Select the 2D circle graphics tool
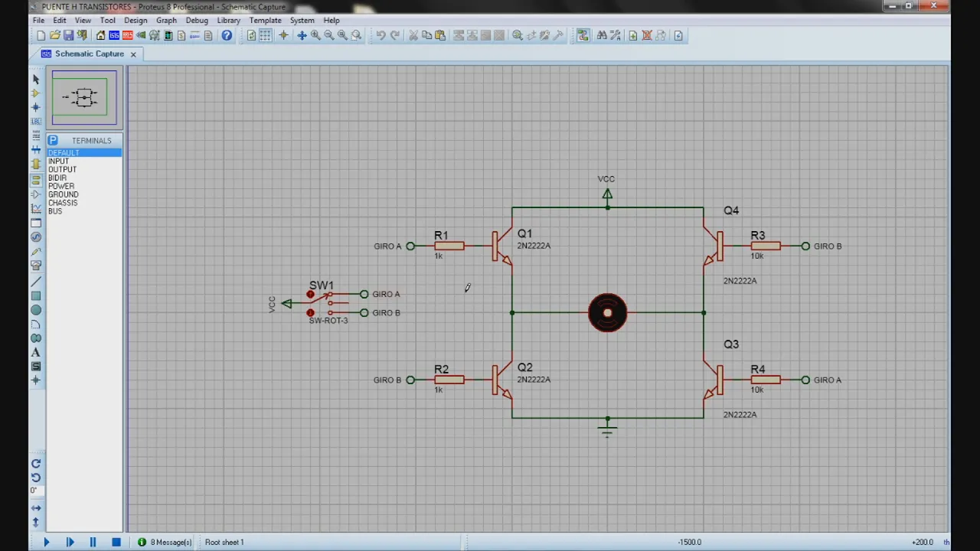The height and width of the screenshot is (551, 980). (x=36, y=310)
